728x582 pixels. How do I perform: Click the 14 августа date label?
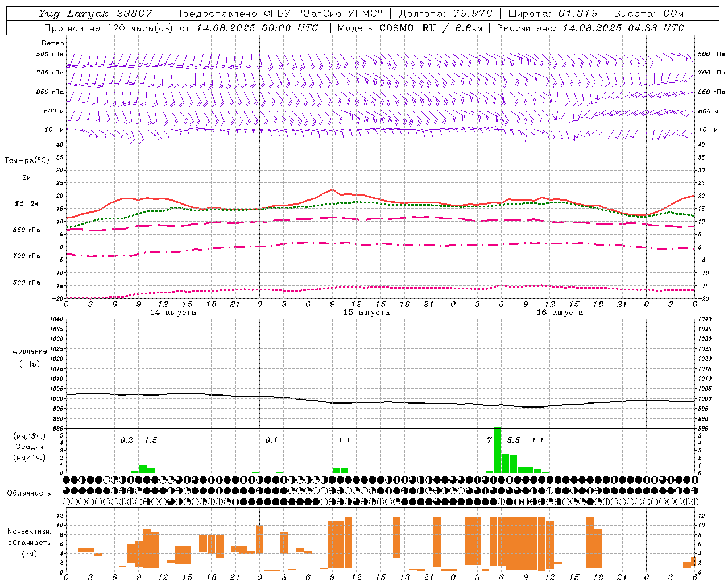[x=173, y=313]
